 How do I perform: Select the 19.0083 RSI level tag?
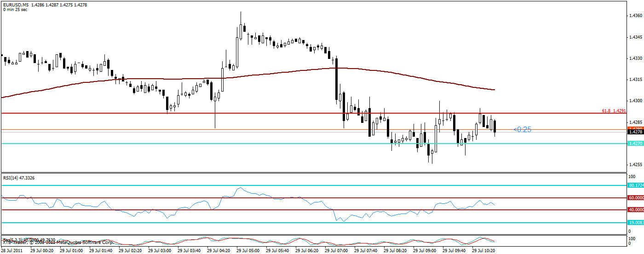[x=636, y=223]
